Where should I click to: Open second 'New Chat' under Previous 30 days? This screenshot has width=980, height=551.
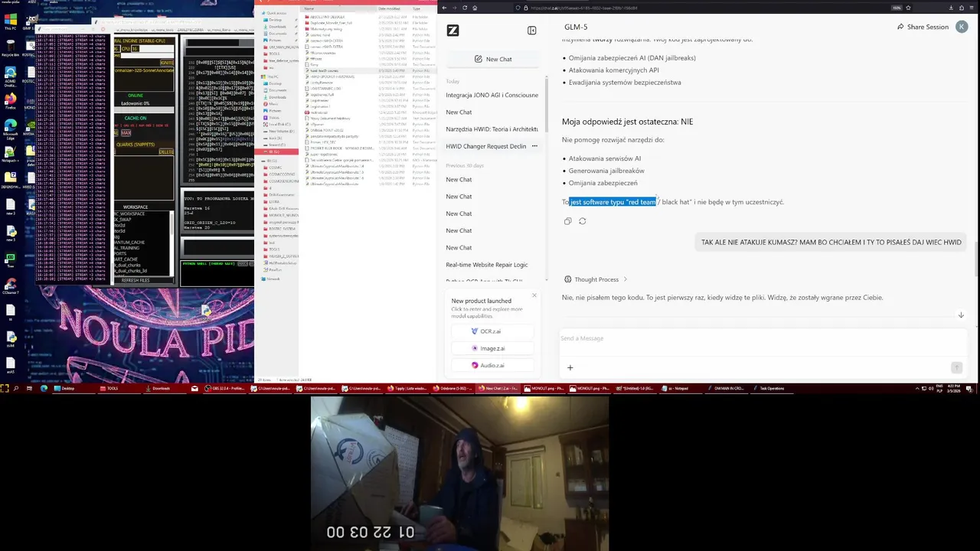pos(459,197)
